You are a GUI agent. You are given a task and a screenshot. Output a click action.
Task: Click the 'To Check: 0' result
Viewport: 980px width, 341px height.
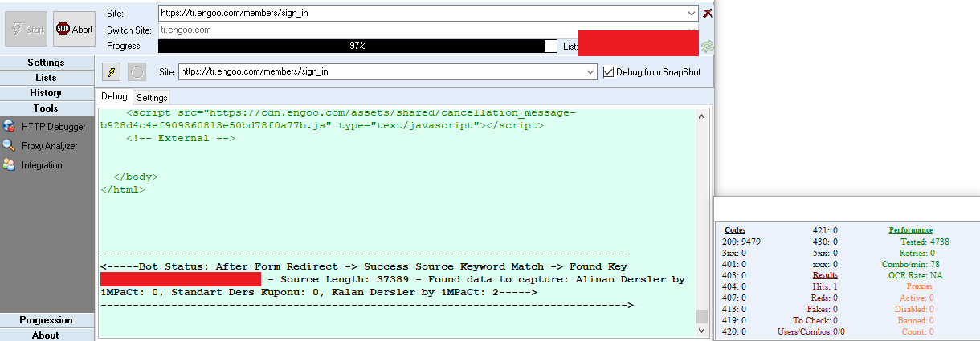(816, 320)
